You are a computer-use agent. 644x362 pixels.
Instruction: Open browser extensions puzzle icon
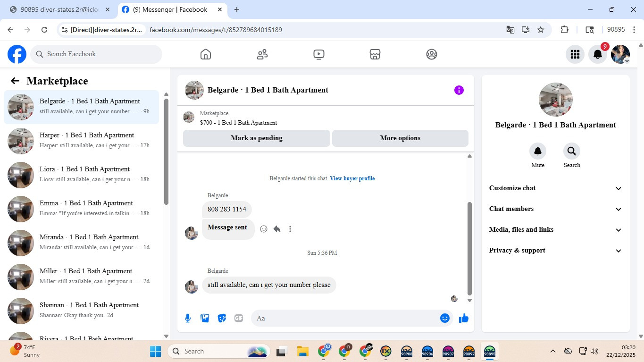click(564, 30)
